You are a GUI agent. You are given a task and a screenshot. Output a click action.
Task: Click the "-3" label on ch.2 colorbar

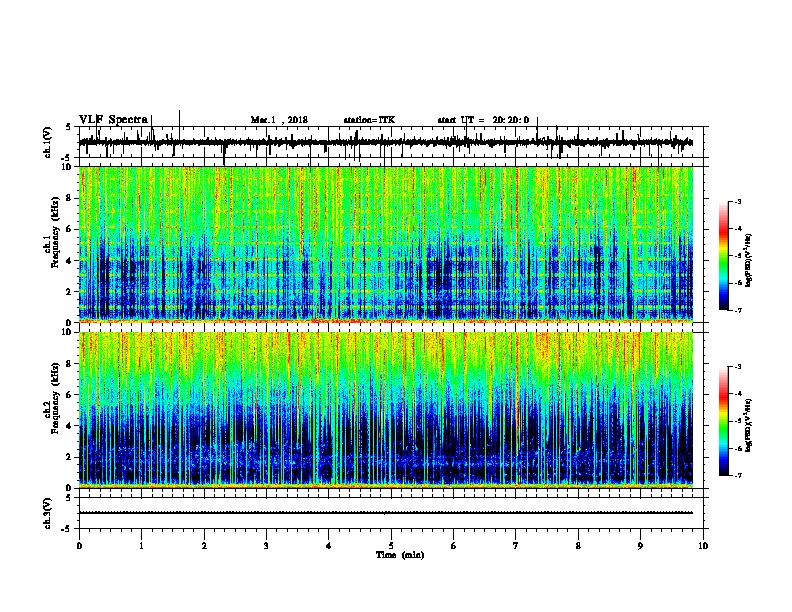(737, 367)
